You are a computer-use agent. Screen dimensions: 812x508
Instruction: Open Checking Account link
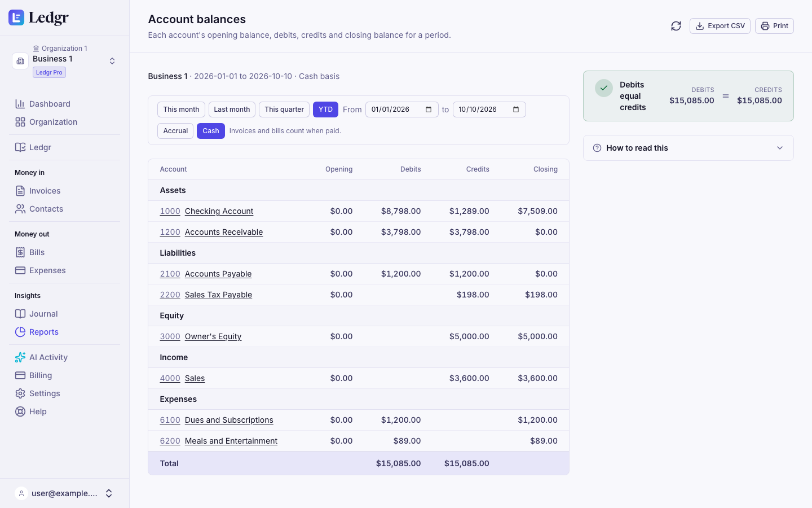[219, 211]
